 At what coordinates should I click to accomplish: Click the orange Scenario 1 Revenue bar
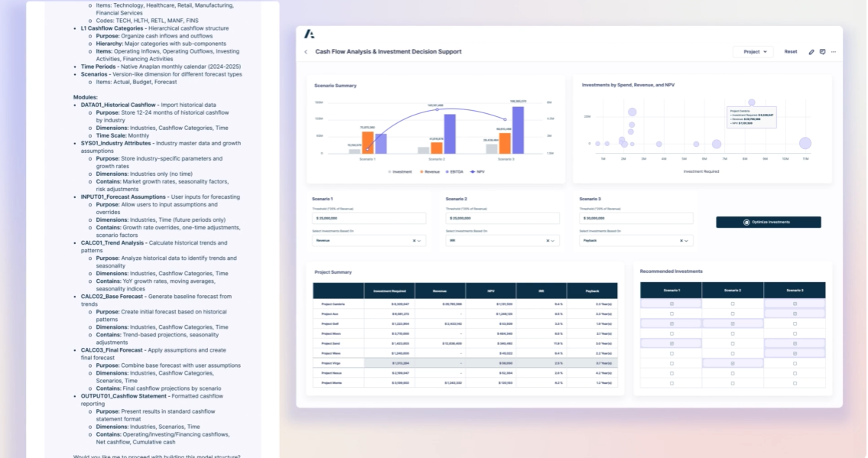click(x=368, y=143)
